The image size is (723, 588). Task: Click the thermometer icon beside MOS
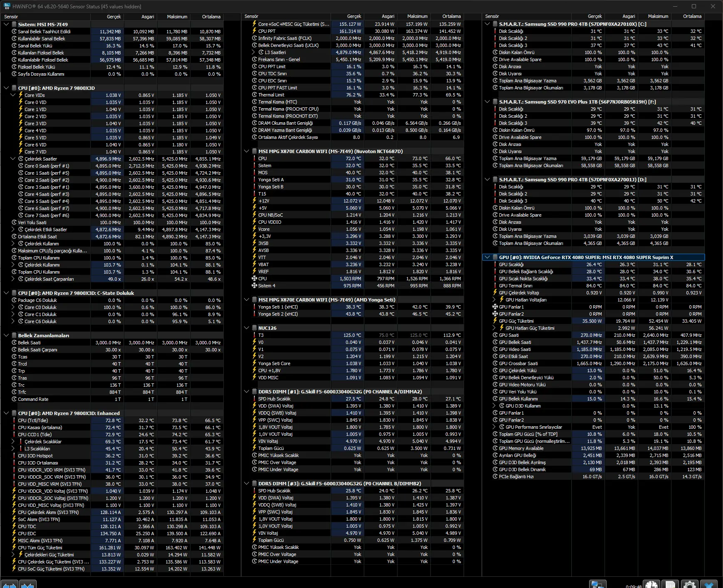click(x=254, y=173)
